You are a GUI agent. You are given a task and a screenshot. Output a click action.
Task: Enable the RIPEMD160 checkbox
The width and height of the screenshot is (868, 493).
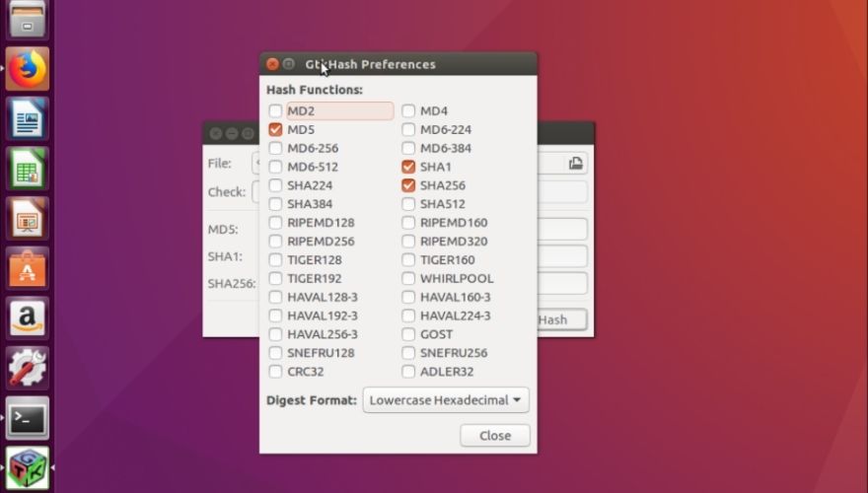click(x=408, y=223)
